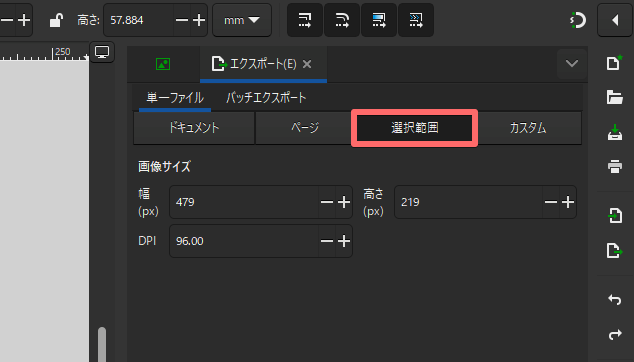Click the height field showing 57.884
Screen dimensions: 634x362
coord(139,20)
